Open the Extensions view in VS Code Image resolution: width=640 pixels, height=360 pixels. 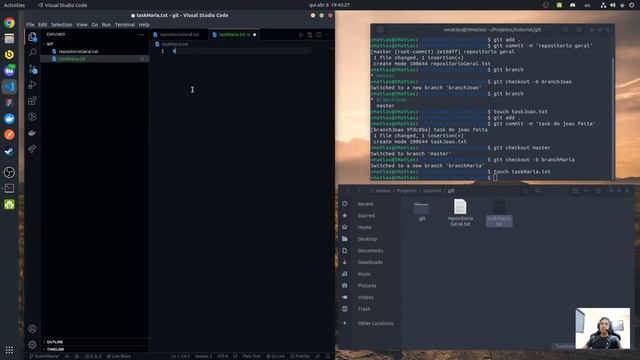(32, 101)
